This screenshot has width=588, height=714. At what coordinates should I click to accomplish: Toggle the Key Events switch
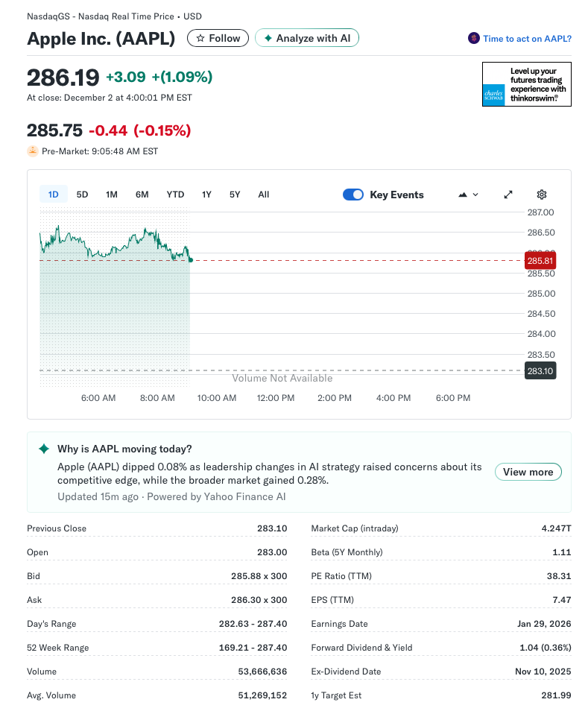pyautogui.click(x=353, y=195)
